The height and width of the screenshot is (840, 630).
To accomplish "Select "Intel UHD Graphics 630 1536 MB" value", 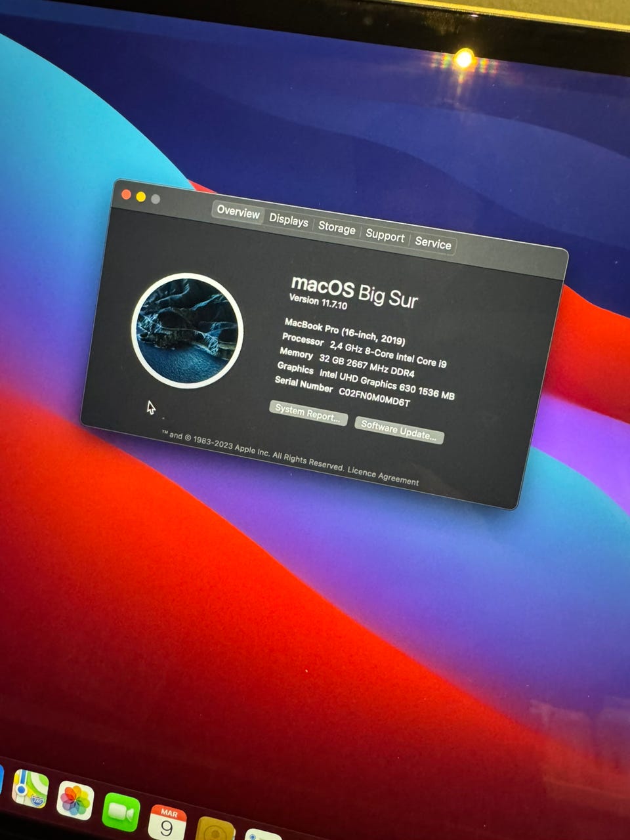I will pos(387,384).
